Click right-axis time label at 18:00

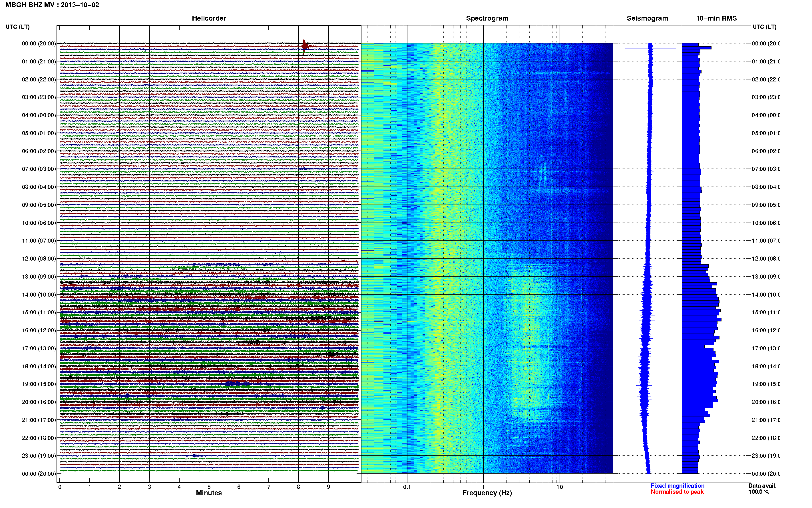click(x=765, y=367)
